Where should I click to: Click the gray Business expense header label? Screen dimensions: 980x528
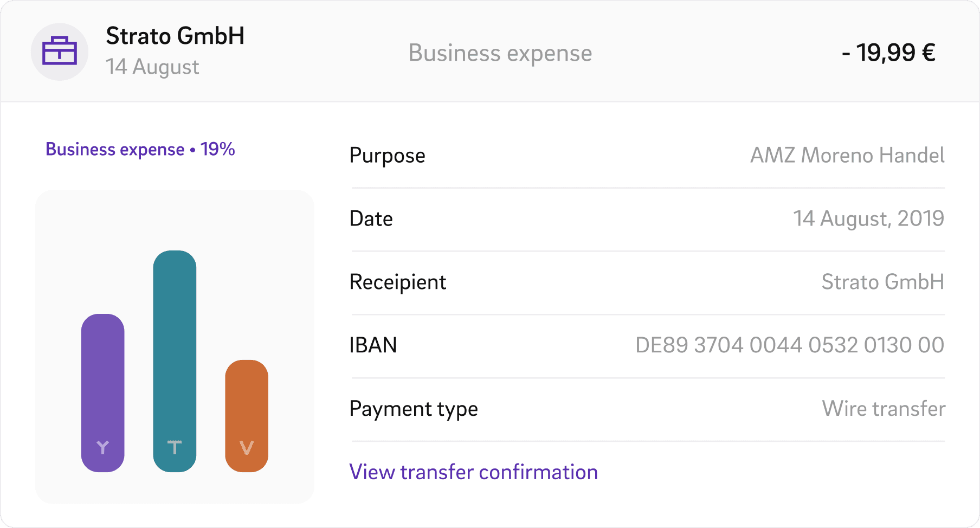(500, 53)
